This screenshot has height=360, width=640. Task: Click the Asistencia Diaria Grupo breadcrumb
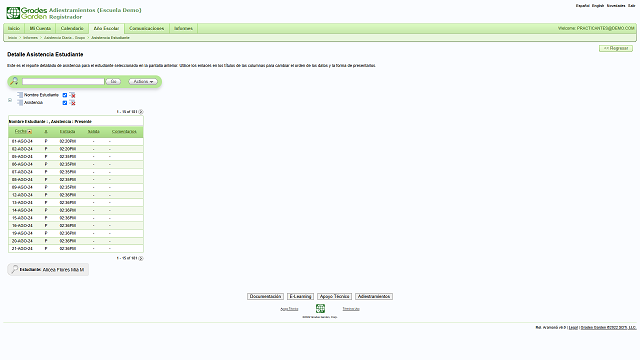pyautogui.click(x=64, y=38)
